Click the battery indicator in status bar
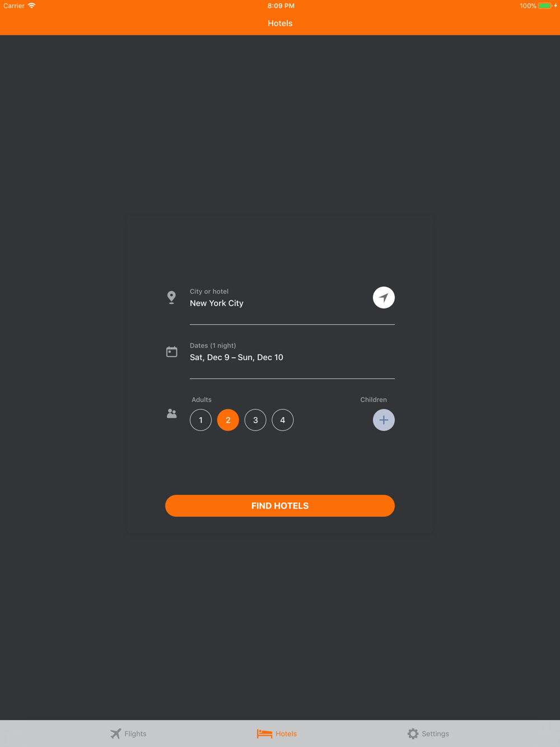The image size is (560, 747). (545, 6)
